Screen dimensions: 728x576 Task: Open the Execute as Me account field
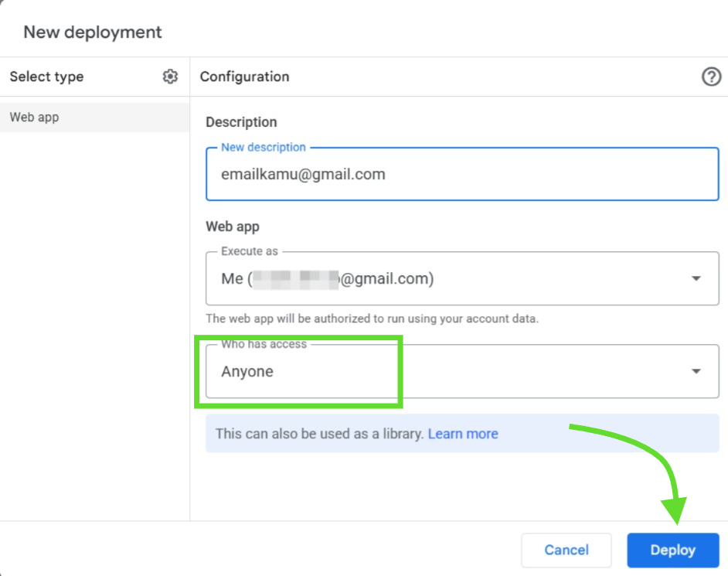pyautogui.click(x=462, y=278)
